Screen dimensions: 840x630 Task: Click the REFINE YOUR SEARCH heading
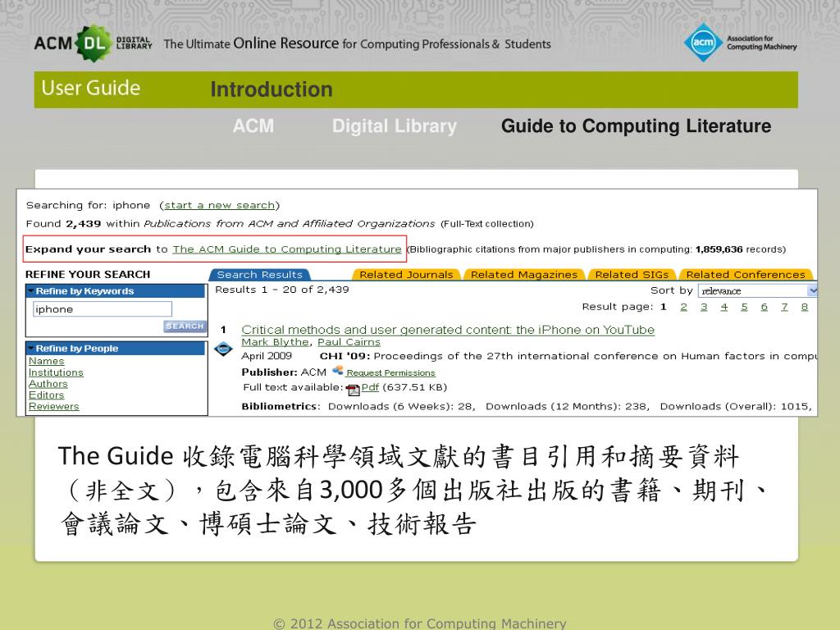88,274
